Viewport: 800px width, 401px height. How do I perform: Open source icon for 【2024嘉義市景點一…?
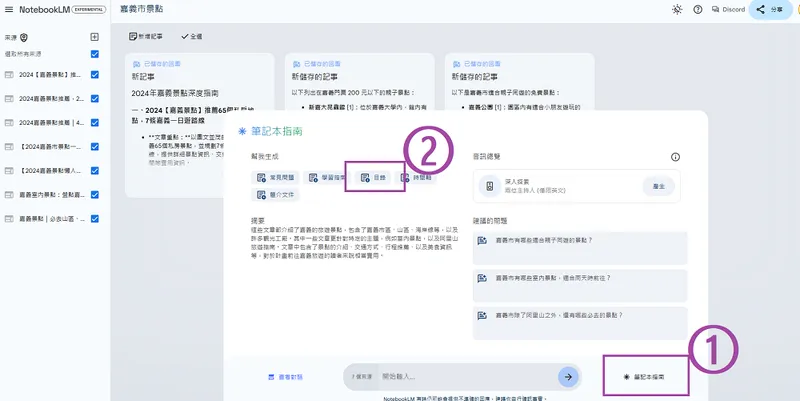click(x=9, y=146)
